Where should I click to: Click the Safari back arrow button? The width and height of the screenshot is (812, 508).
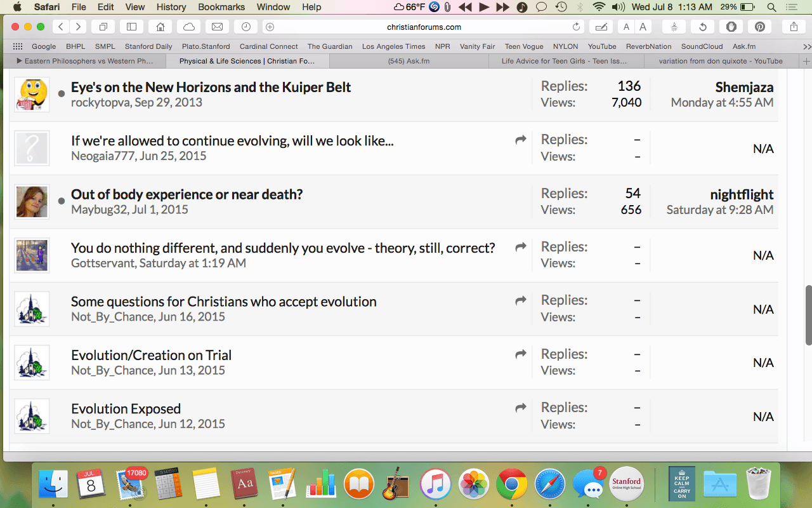pos(60,27)
